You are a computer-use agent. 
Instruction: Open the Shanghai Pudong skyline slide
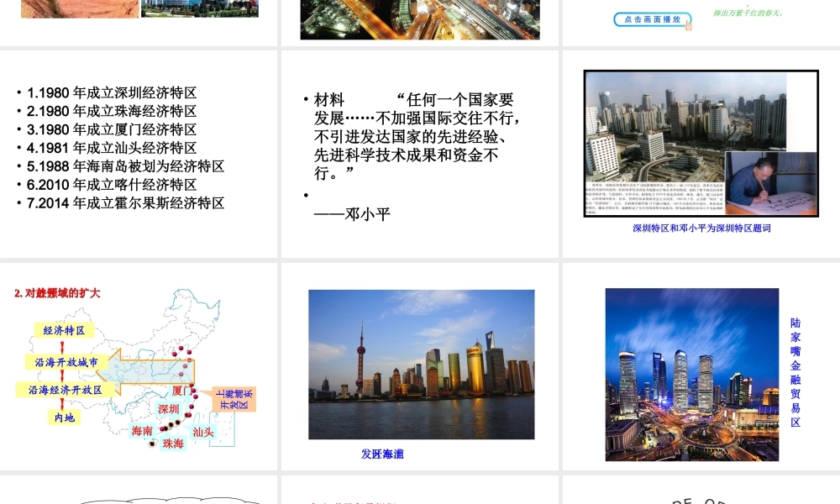[420, 366]
